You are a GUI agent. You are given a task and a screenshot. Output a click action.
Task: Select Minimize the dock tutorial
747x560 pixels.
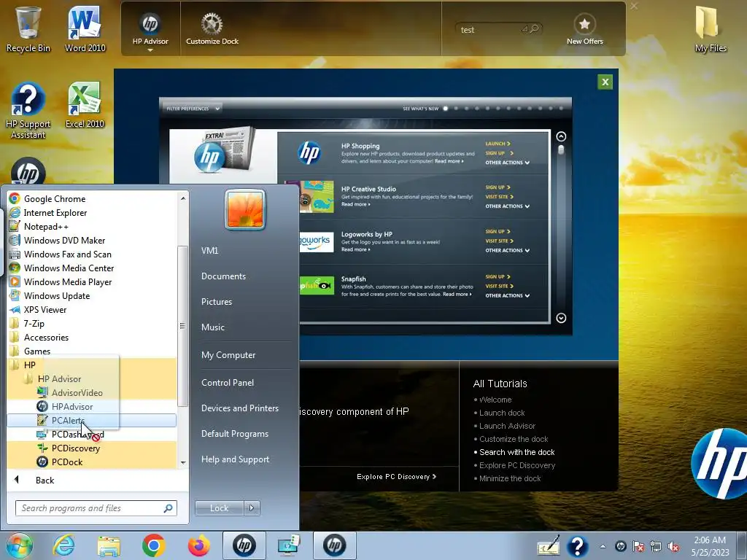[x=510, y=478]
